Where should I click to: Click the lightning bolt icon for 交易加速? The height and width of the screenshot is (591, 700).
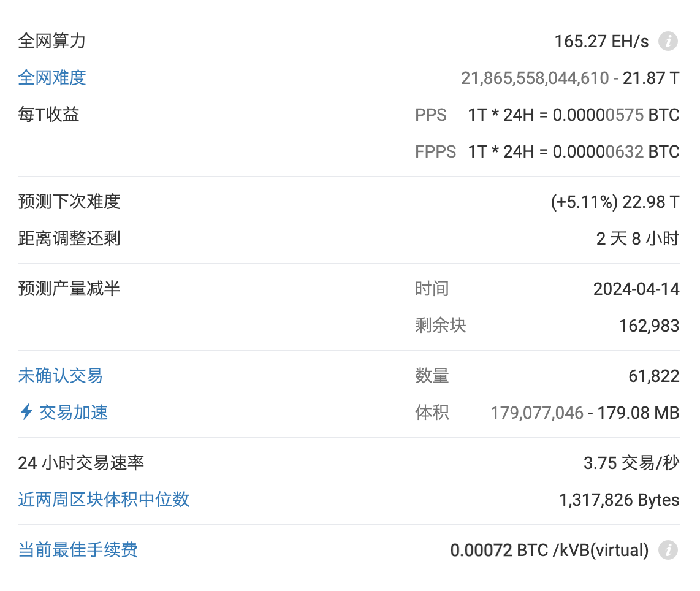coord(25,413)
